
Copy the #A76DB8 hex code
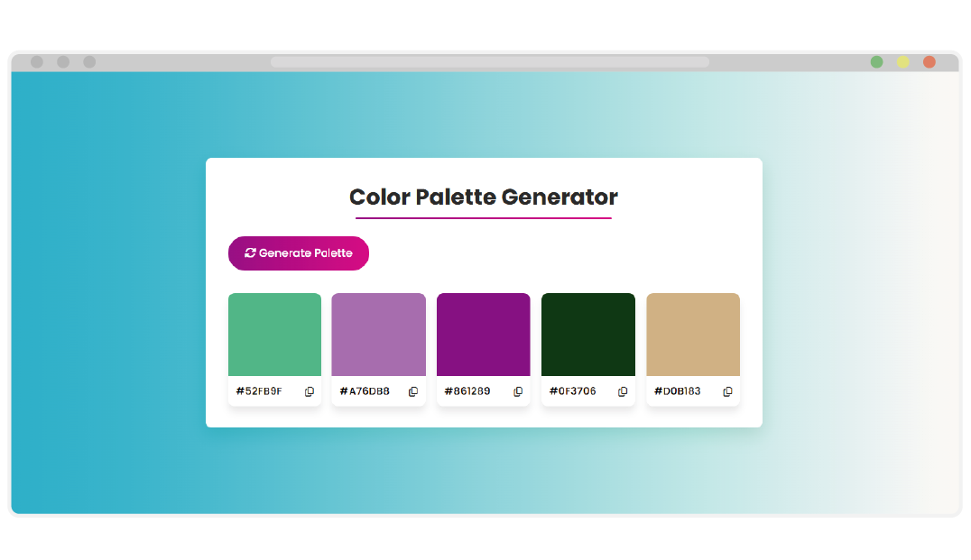coord(413,391)
